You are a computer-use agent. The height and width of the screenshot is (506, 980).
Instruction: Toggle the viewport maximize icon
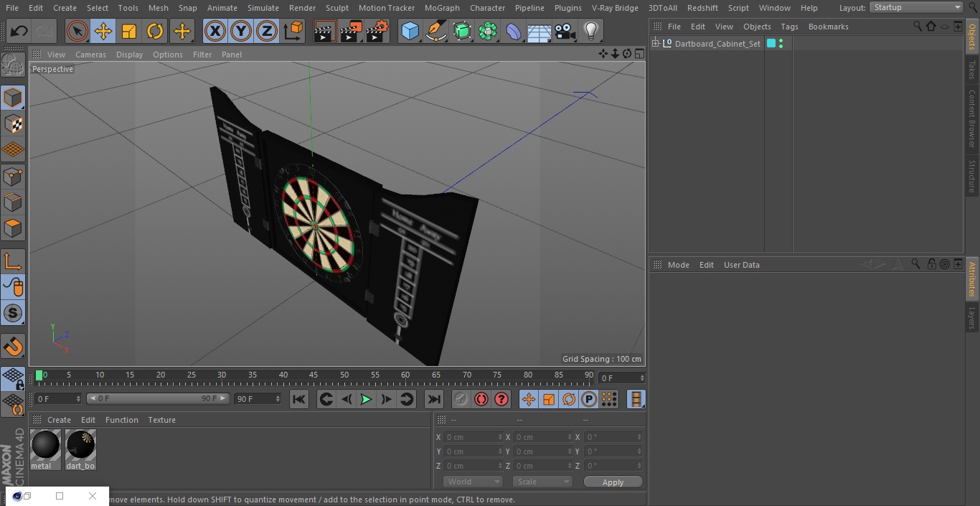(639, 54)
